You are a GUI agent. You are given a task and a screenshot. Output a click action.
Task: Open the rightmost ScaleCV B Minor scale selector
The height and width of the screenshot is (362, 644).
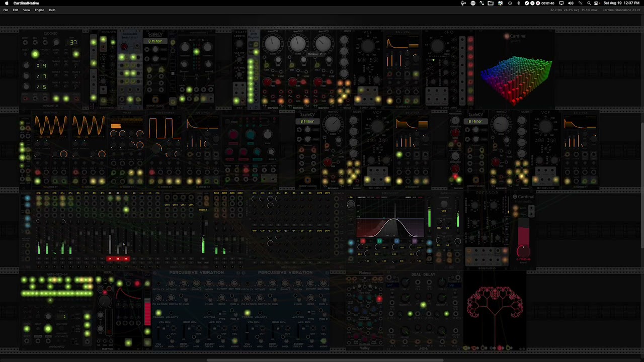[x=475, y=121]
